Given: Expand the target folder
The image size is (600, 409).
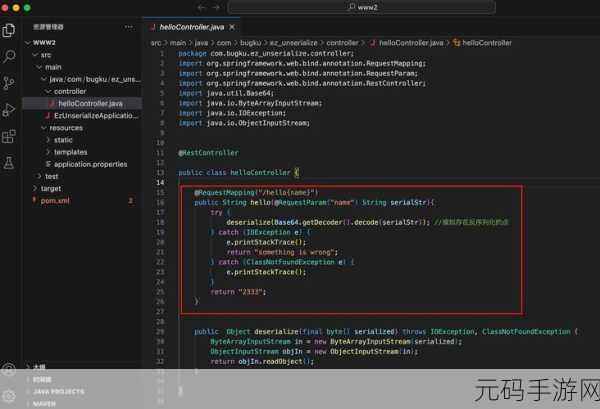Looking at the screenshot, I should (51, 189).
